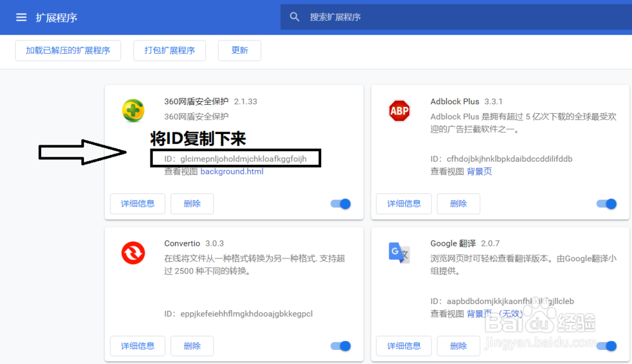632x364 pixels.
Task: Toggle off the Convertio extension
Action: 341,346
